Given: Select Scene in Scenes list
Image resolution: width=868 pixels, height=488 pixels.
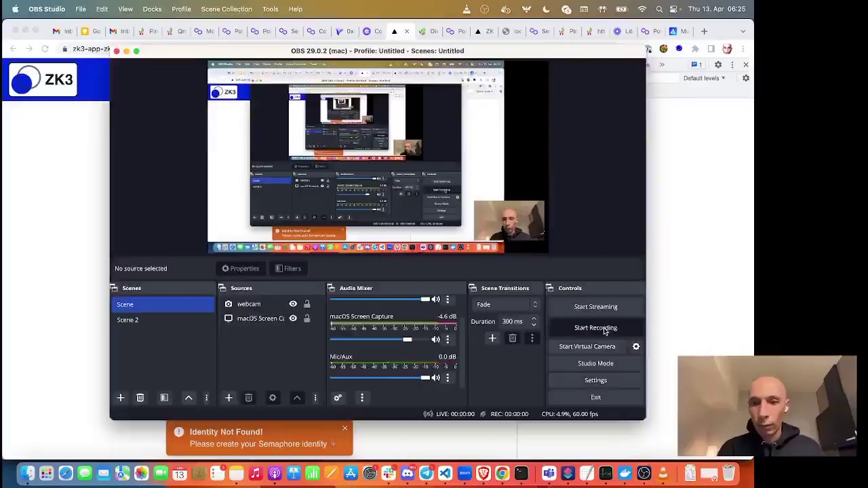Looking at the screenshot, I should [x=163, y=304].
